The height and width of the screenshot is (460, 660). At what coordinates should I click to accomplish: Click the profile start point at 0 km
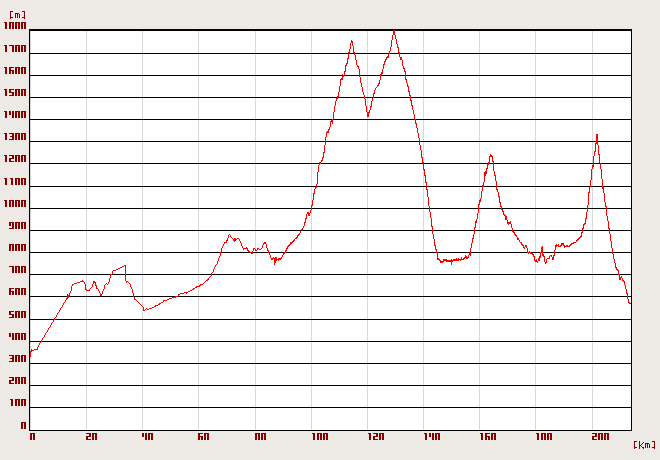pos(31,354)
